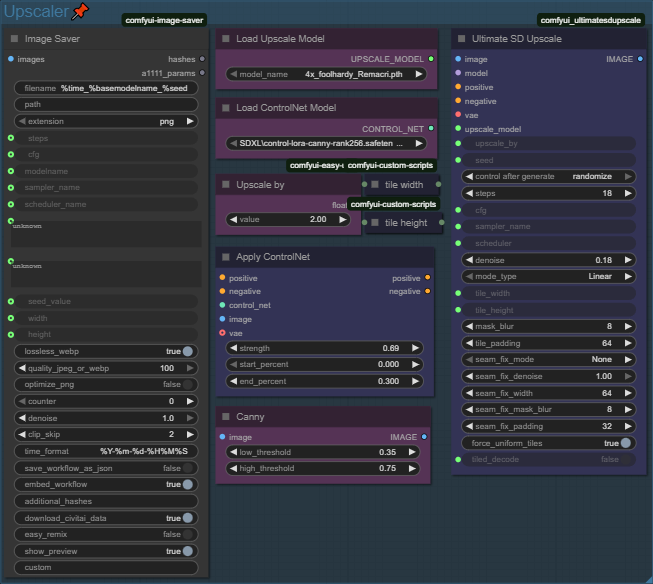Increase Upscale by value with right arrow
Image resolution: width=653 pixels, height=584 pixels.
[342, 219]
